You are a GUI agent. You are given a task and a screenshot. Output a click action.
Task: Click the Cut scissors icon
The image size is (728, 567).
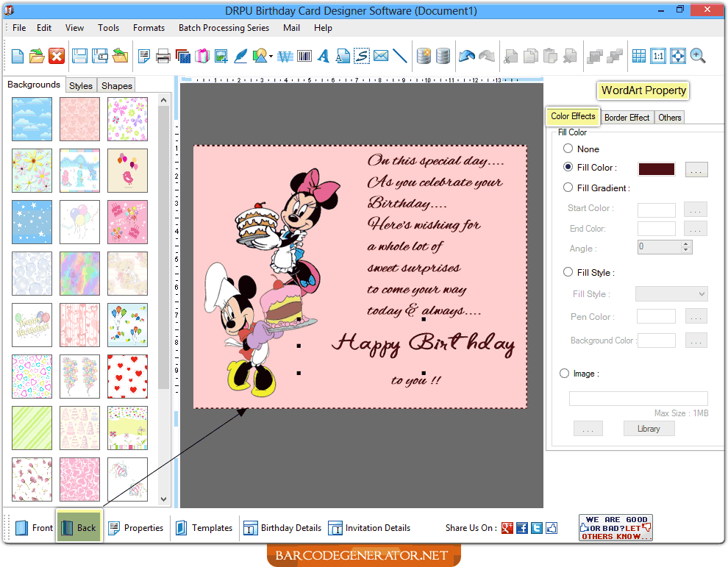(511, 56)
